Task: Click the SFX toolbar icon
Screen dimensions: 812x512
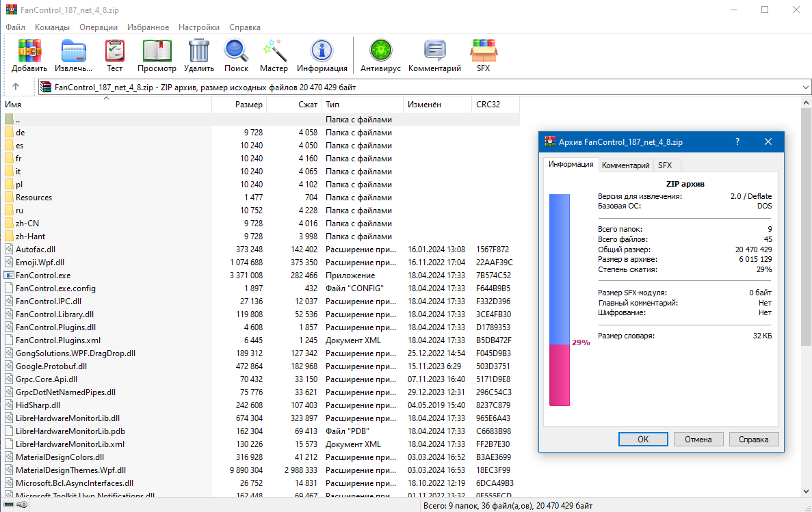Action: 483,55
